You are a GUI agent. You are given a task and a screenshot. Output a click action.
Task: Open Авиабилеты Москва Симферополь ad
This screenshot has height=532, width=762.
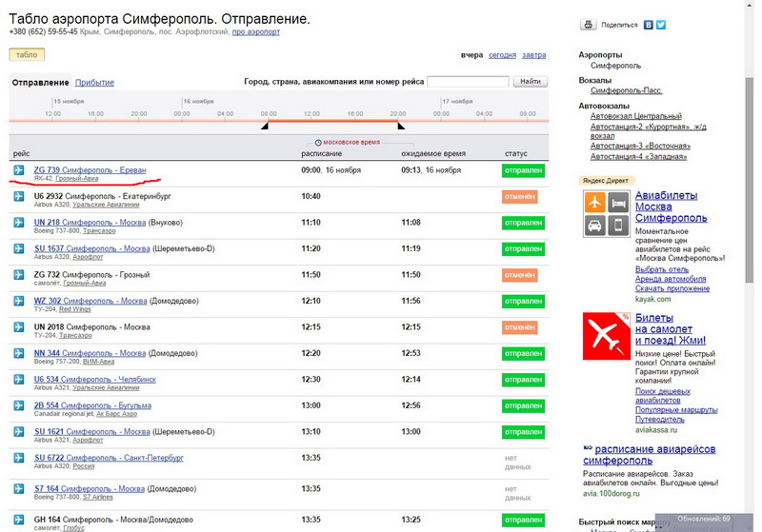point(672,207)
